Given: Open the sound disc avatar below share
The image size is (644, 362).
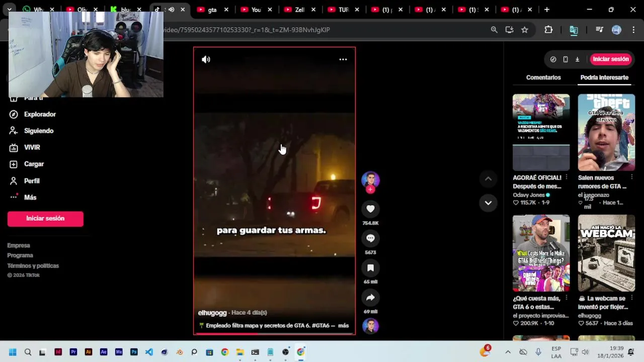Looking at the screenshot, I should click(x=370, y=326).
